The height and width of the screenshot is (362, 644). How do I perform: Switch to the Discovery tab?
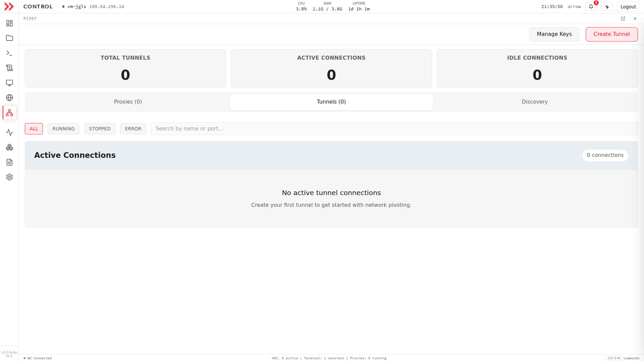point(535,102)
